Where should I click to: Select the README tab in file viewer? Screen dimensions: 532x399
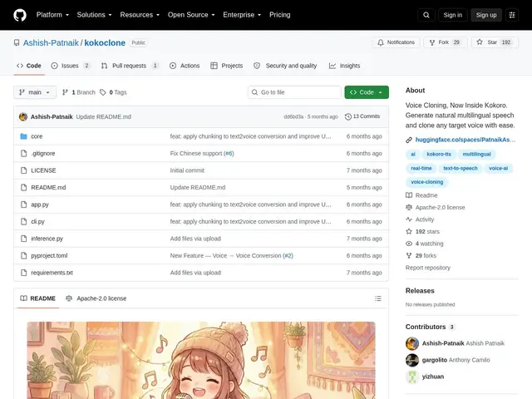[x=37, y=298]
